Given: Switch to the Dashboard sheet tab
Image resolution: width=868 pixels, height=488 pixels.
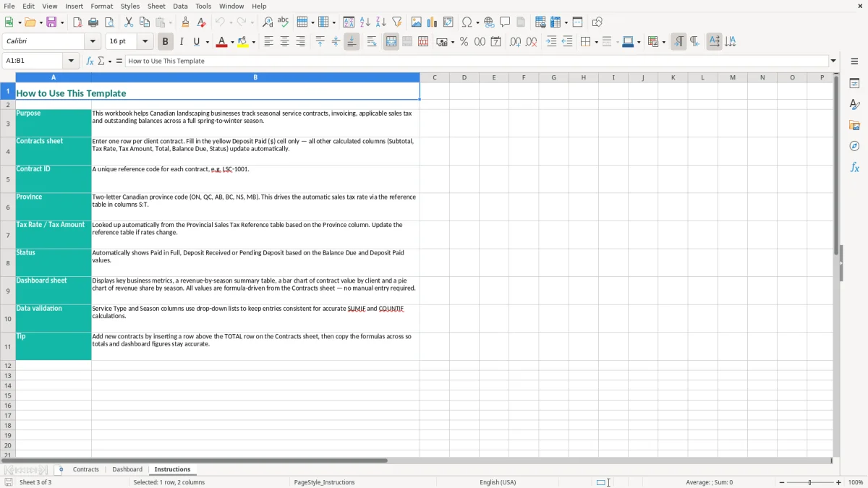Looking at the screenshot, I should coord(127,469).
